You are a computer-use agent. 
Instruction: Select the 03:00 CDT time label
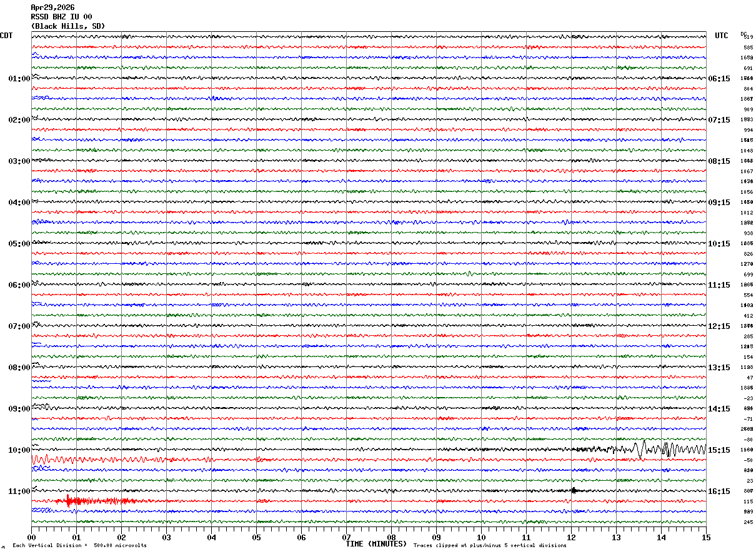click(x=19, y=161)
